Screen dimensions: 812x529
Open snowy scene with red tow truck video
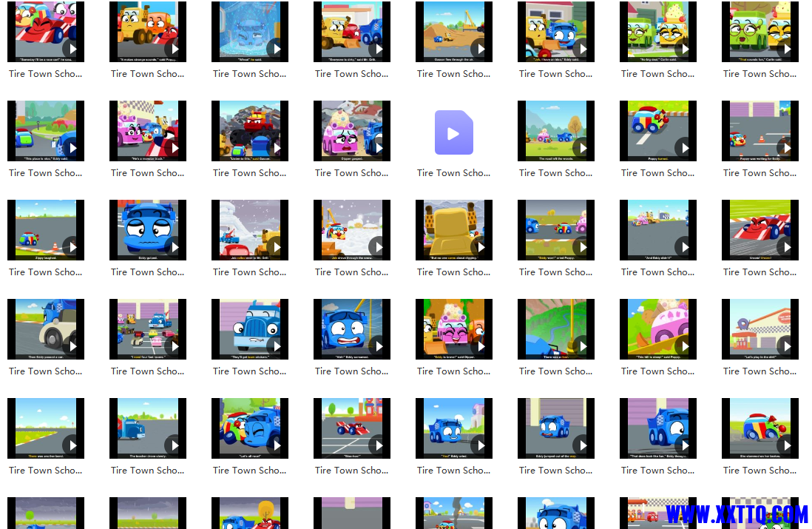pyautogui.click(x=250, y=229)
